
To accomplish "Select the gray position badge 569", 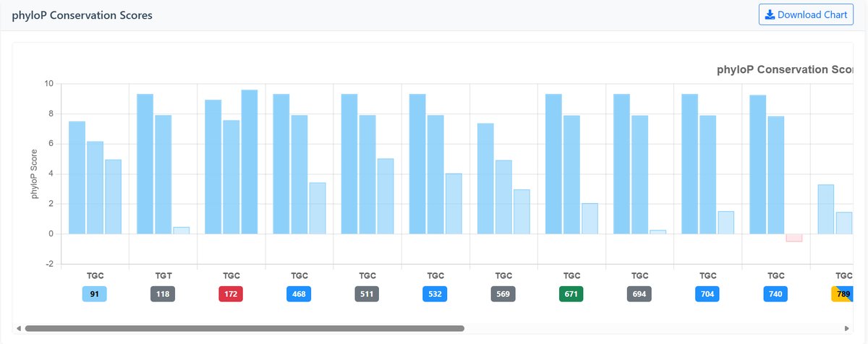I will click(x=503, y=294).
